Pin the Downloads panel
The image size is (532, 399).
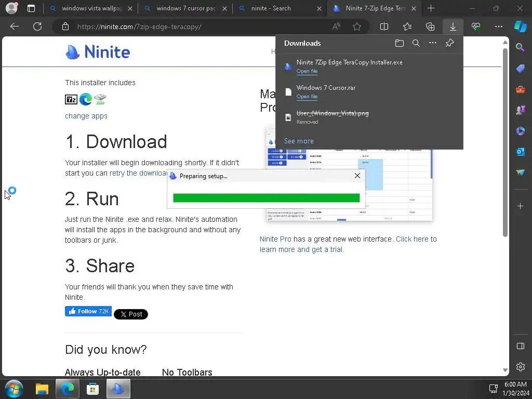pyautogui.click(x=449, y=43)
